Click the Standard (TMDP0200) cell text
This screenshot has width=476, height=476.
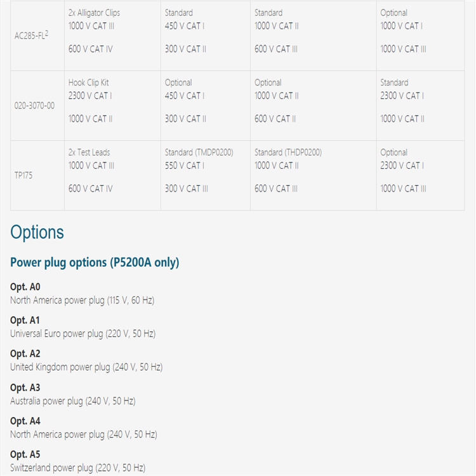pyautogui.click(x=199, y=152)
